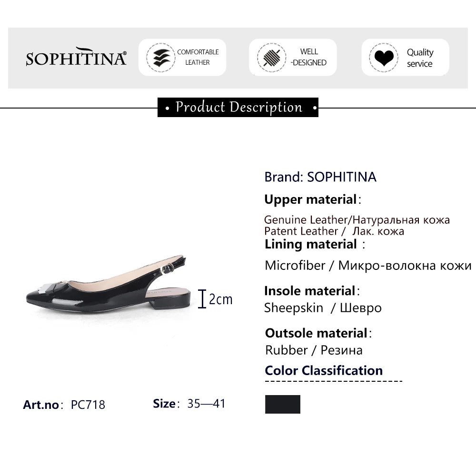Click the Size 35—41 label

(189, 404)
